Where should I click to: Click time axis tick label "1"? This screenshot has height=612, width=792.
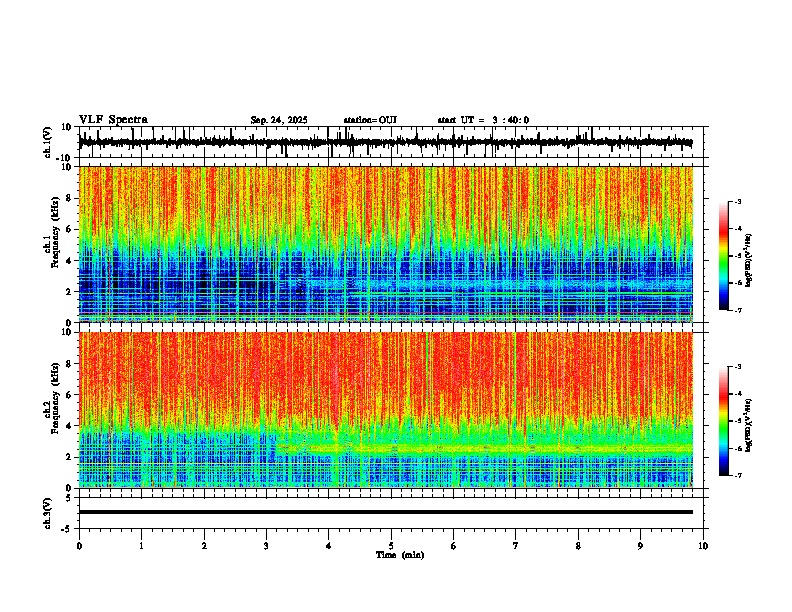pyautogui.click(x=141, y=546)
